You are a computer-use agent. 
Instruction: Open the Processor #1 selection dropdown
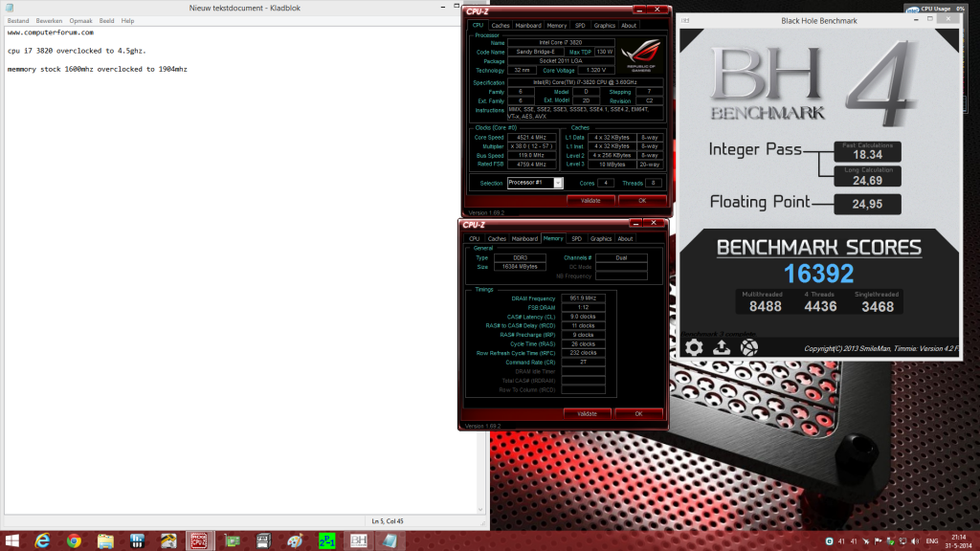coord(535,183)
